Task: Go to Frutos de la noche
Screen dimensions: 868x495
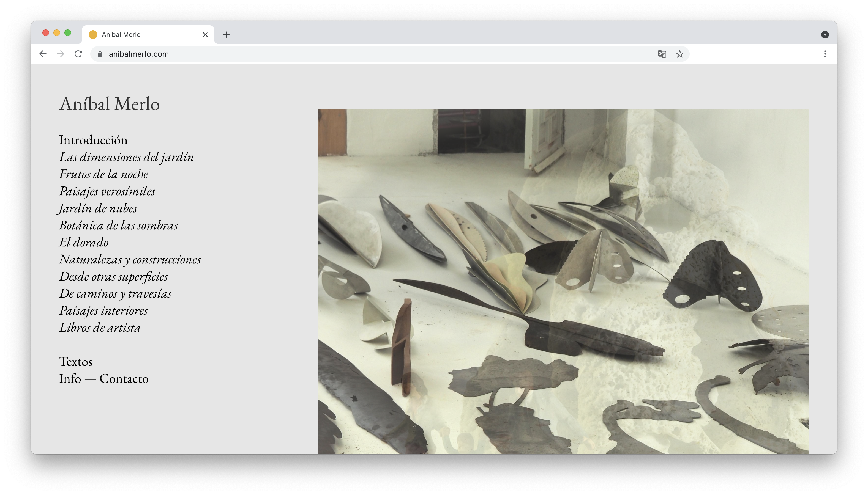Action: [103, 174]
